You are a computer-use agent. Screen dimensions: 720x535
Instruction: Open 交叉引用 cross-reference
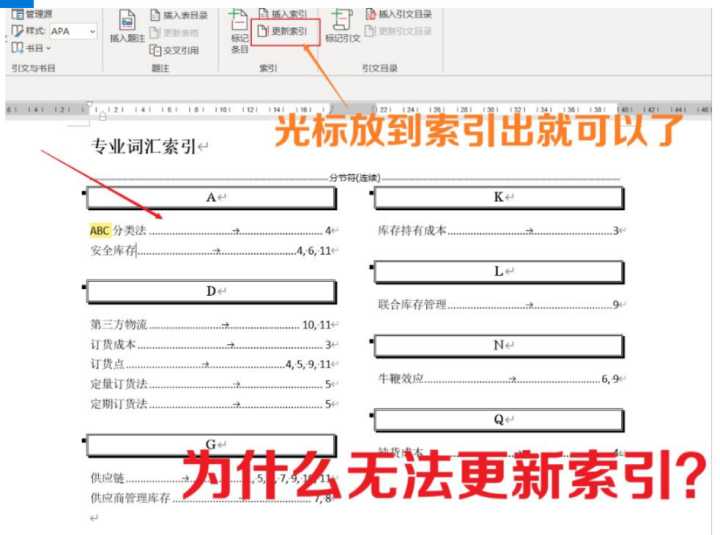(174, 50)
